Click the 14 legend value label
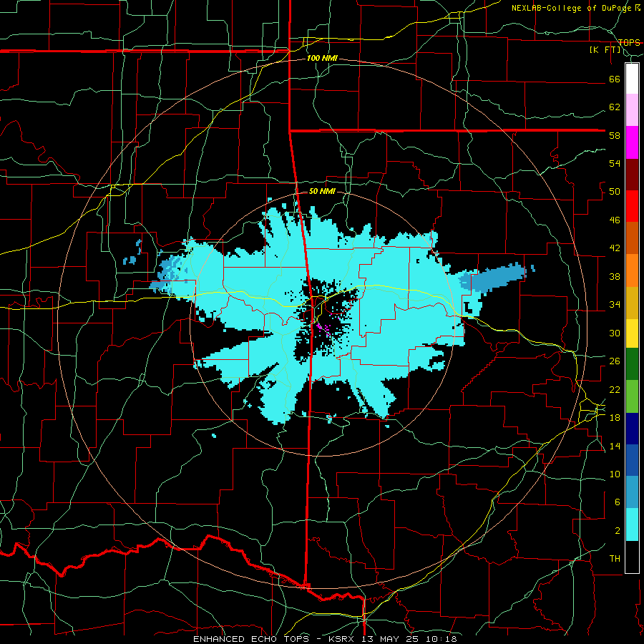 click(615, 446)
